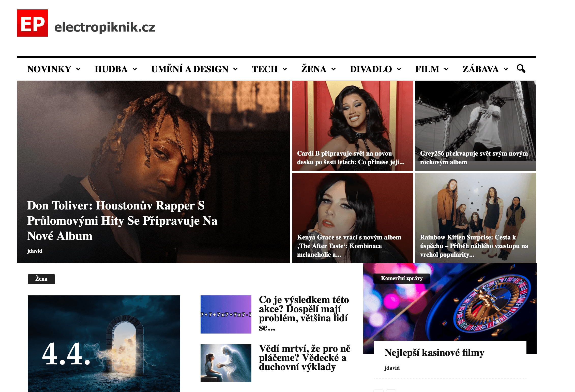Open the ZÁBAVA menu item

pyautogui.click(x=480, y=69)
